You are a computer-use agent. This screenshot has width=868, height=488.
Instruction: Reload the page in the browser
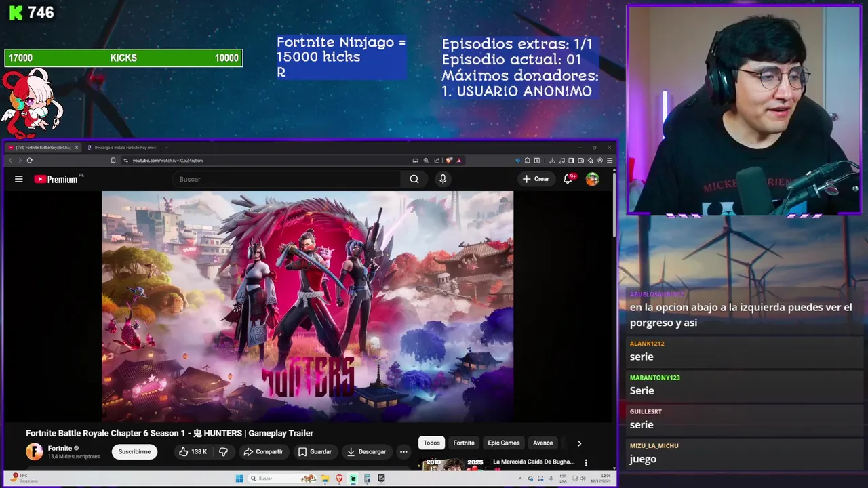tap(29, 161)
